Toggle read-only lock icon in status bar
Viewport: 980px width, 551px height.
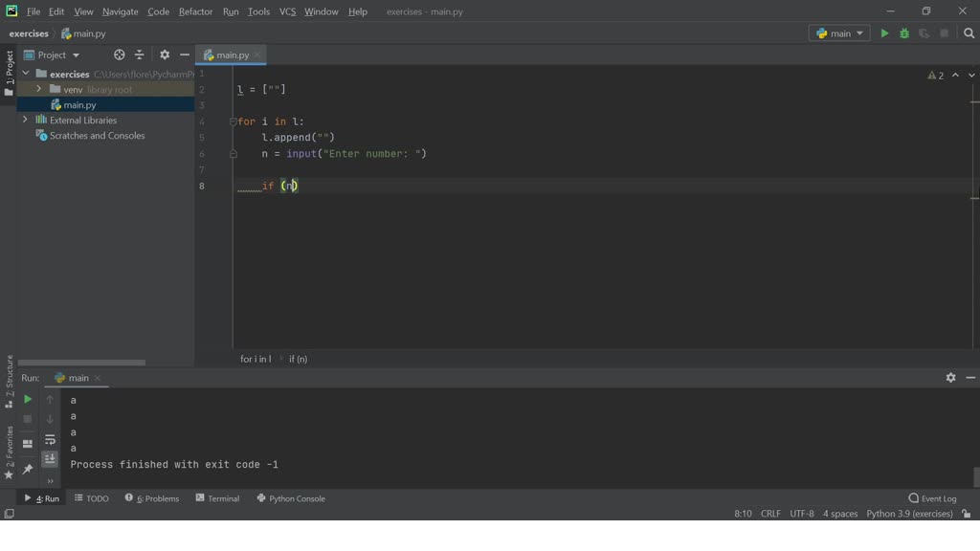(967, 514)
